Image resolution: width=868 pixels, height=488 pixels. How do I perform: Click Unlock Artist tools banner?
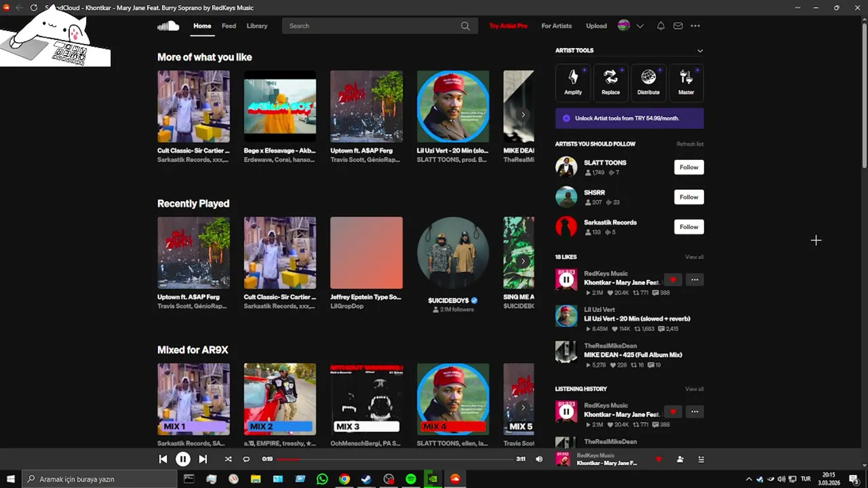[629, 118]
